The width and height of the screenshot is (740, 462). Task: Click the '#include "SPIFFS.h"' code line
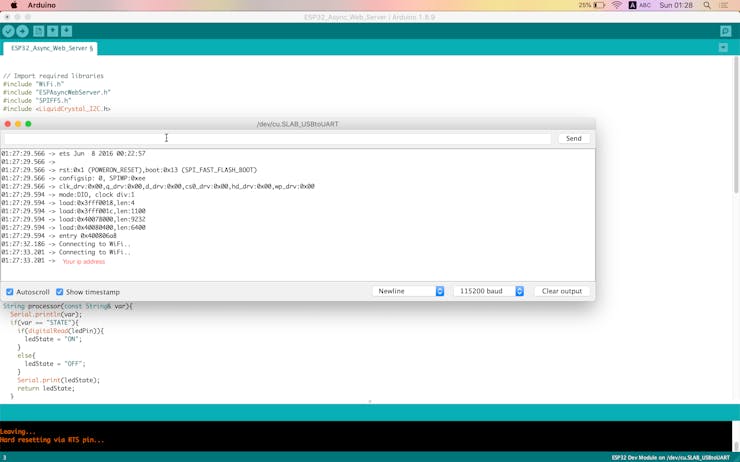[x=37, y=101]
